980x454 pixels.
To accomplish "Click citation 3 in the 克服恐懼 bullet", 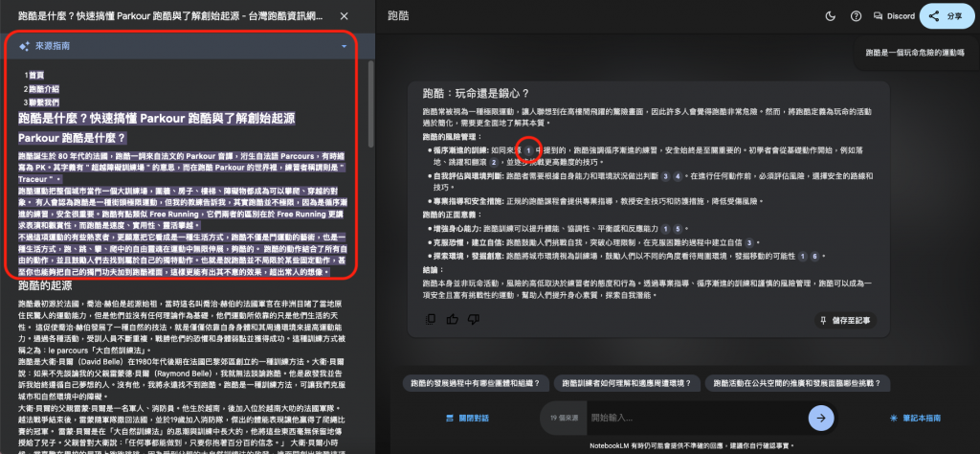I will pos(748,242).
